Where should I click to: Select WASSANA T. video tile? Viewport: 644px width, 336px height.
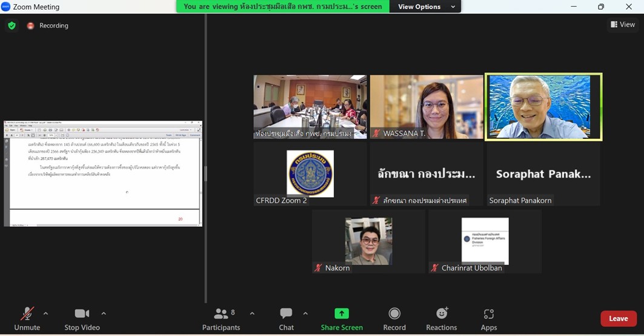(x=427, y=106)
